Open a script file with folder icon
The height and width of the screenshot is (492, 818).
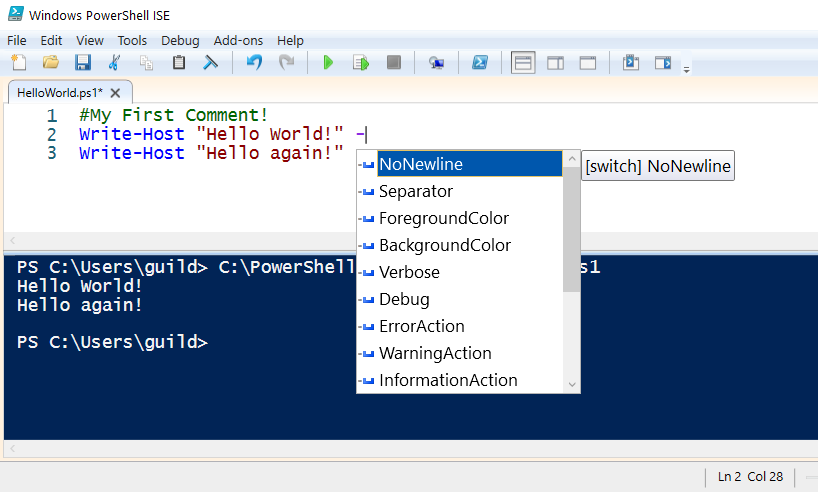(51, 63)
